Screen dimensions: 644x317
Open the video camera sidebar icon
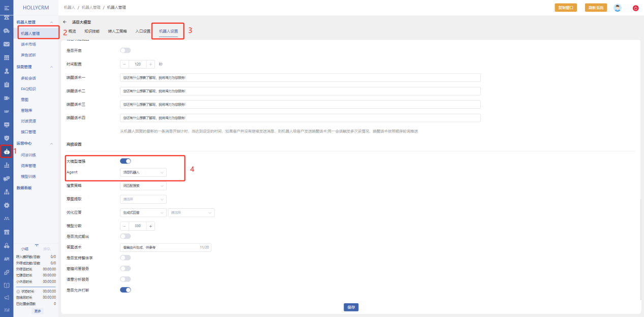coord(7,98)
